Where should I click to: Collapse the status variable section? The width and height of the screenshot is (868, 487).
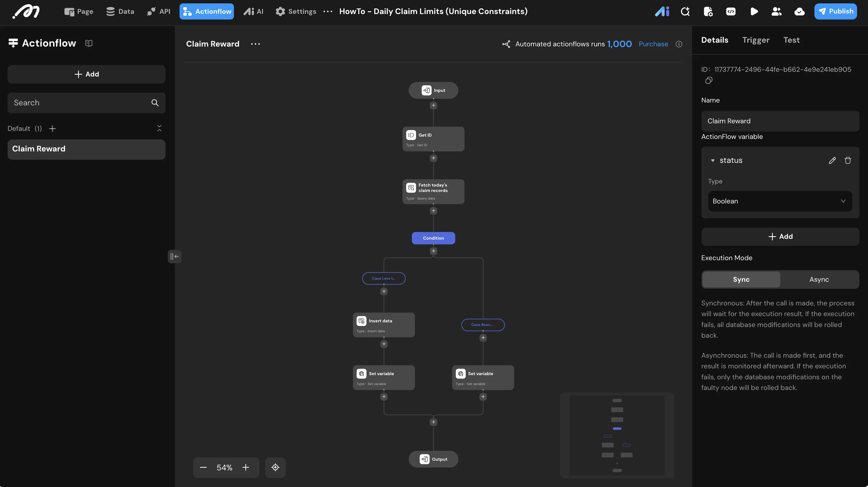[713, 161]
